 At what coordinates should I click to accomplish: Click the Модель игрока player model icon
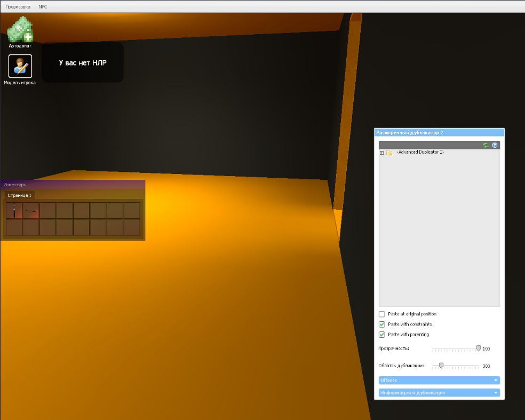point(20,66)
